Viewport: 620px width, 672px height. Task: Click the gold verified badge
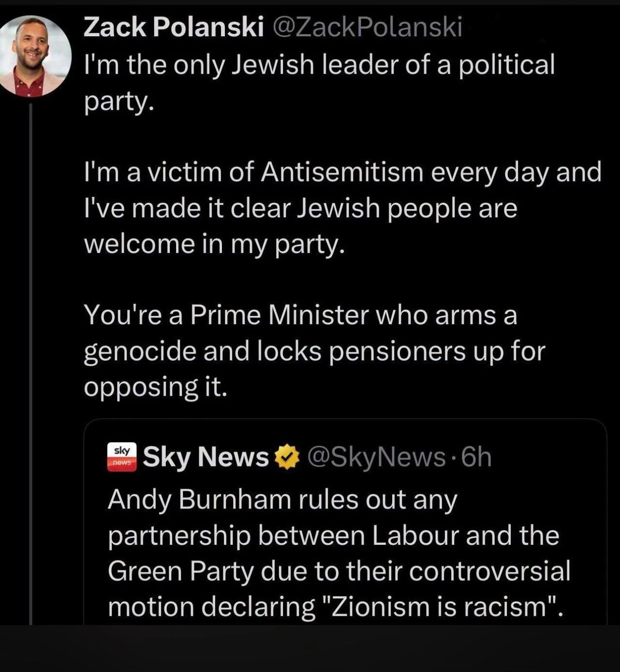[x=287, y=457]
